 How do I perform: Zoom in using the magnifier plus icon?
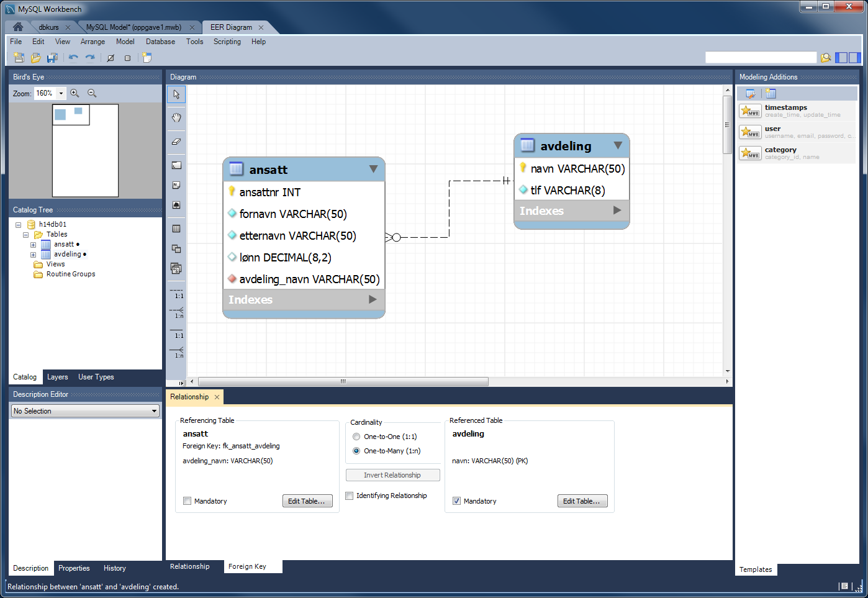click(75, 93)
